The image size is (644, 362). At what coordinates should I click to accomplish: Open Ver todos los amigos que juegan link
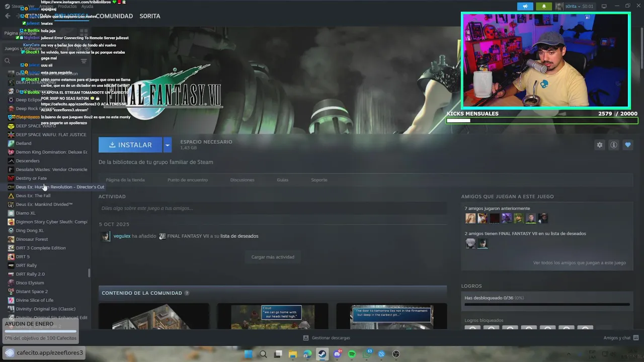(580, 263)
